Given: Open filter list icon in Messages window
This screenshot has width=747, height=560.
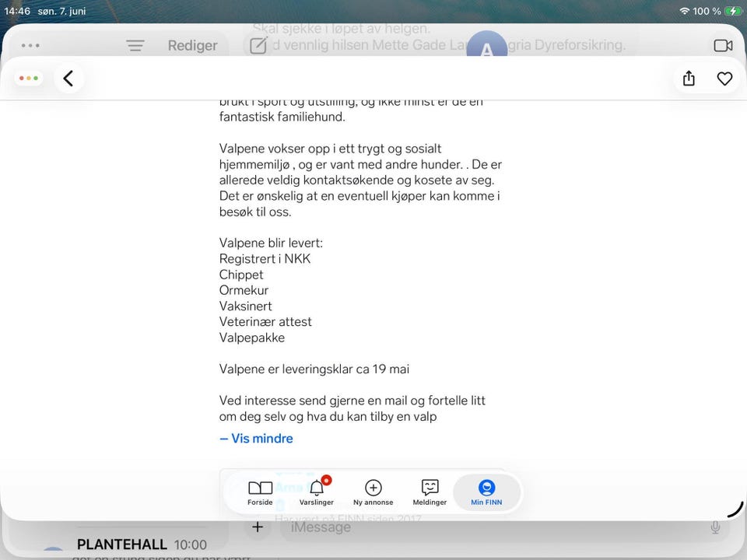Looking at the screenshot, I should (x=135, y=46).
